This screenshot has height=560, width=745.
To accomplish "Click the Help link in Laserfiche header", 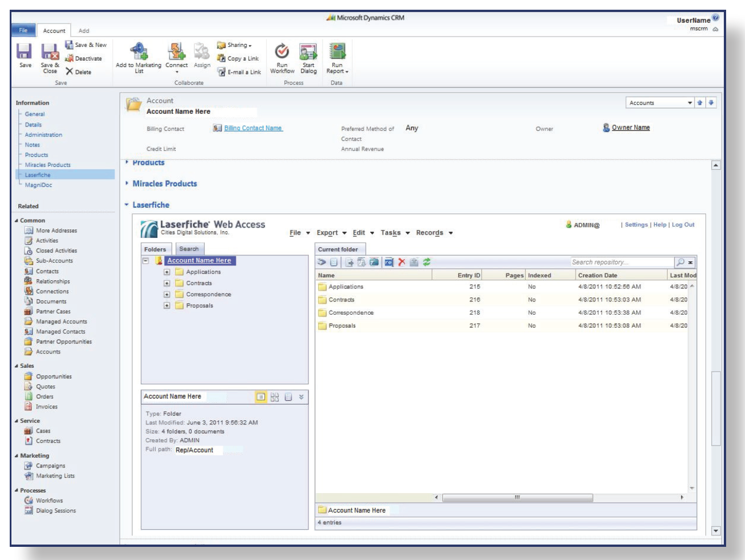I will [660, 225].
